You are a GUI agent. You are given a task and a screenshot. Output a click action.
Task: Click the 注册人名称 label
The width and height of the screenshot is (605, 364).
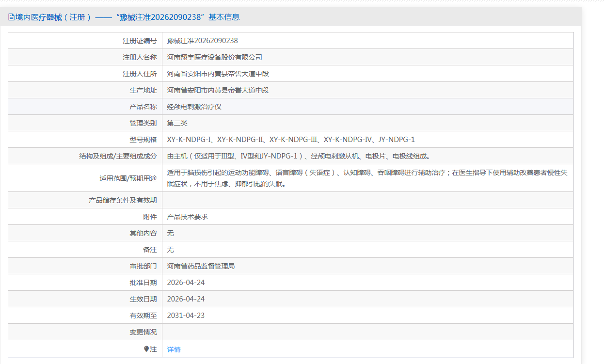pos(140,57)
